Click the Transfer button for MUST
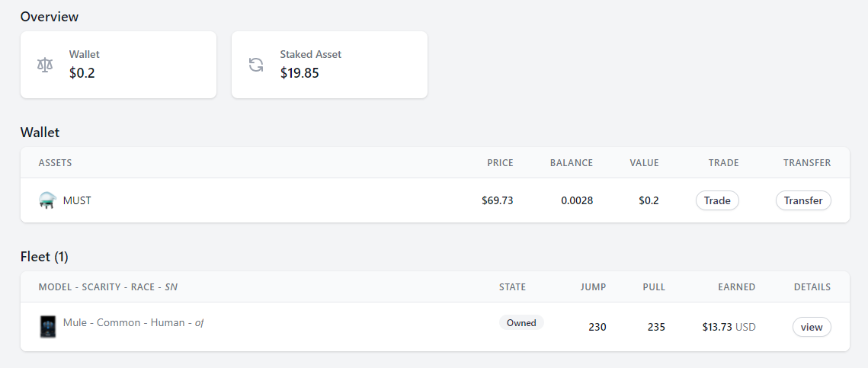Screen dimensions: 868x368 [x=803, y=200]
